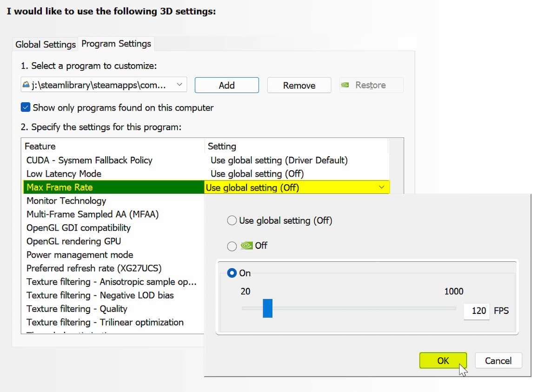
Task: Select the Monitor Technology feature row
Action: tap(66, 201)
